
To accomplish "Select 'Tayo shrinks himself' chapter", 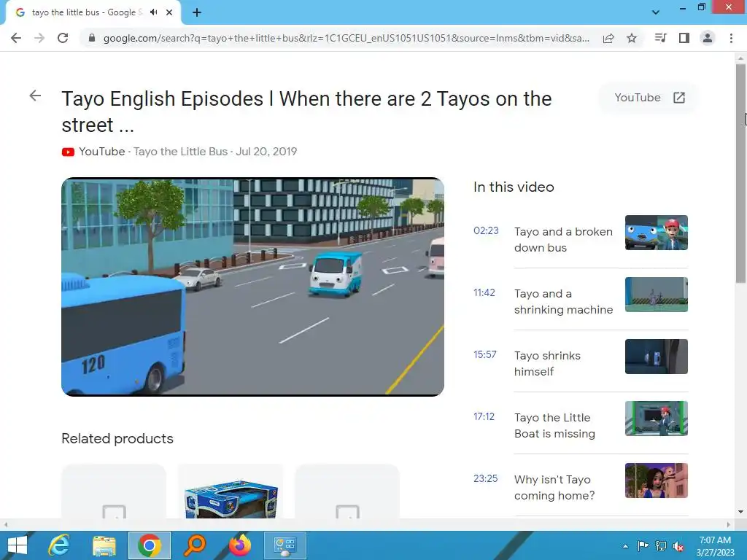I will (x=547, y=363).
